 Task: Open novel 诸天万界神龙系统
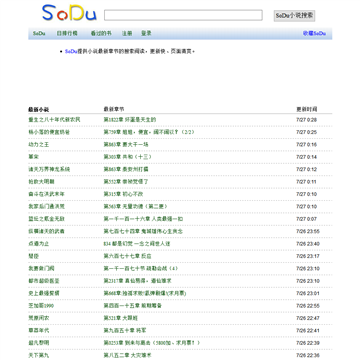49,169
